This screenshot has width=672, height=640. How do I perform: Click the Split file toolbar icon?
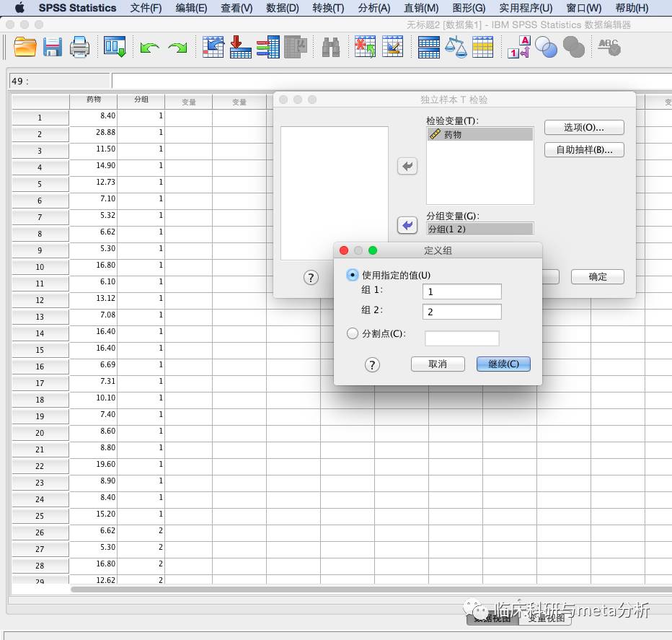click(x=428, y=47)
